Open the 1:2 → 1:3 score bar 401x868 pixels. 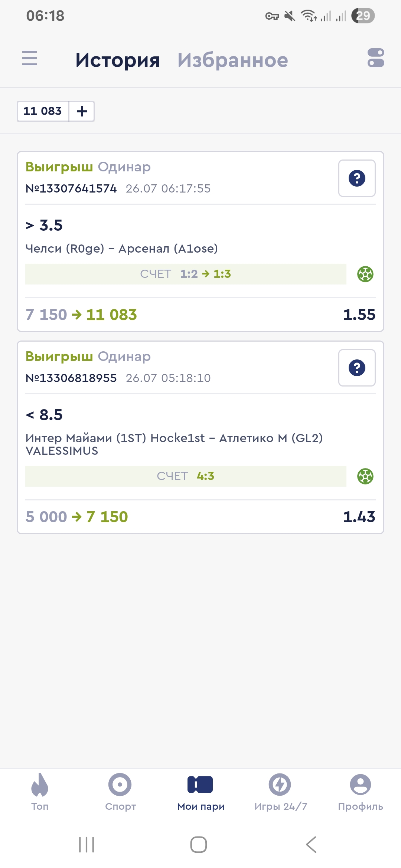coord(186,274)
